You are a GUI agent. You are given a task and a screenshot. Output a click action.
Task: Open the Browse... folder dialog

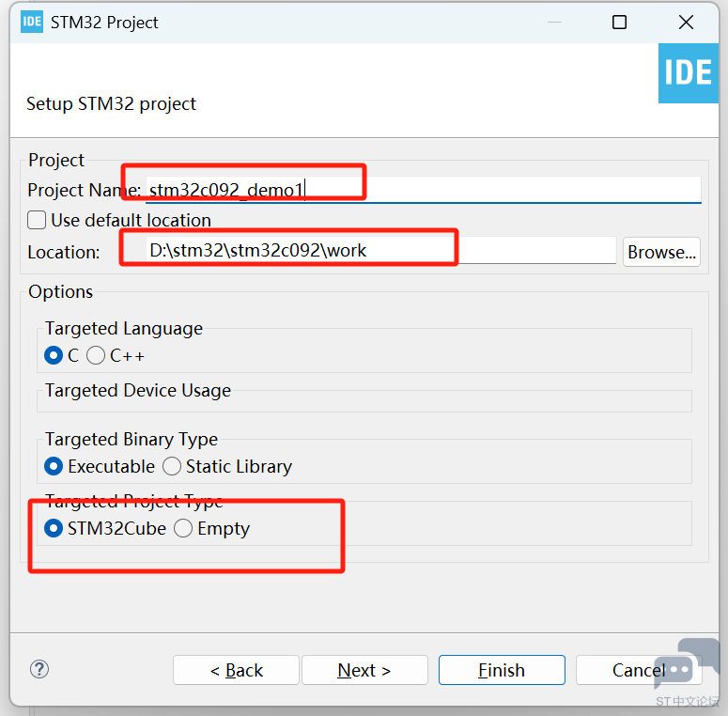click(x=661, y=252)
